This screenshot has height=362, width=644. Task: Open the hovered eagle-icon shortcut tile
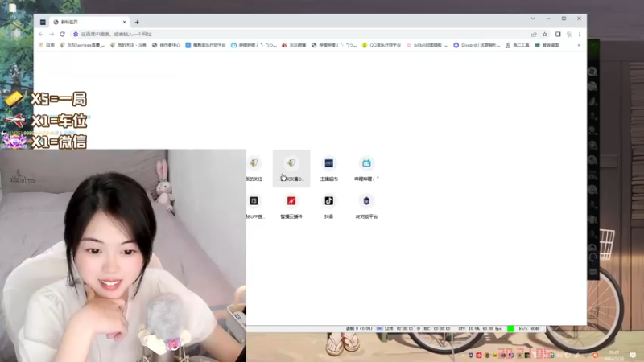pyautogui.click(x=291, y=169)
